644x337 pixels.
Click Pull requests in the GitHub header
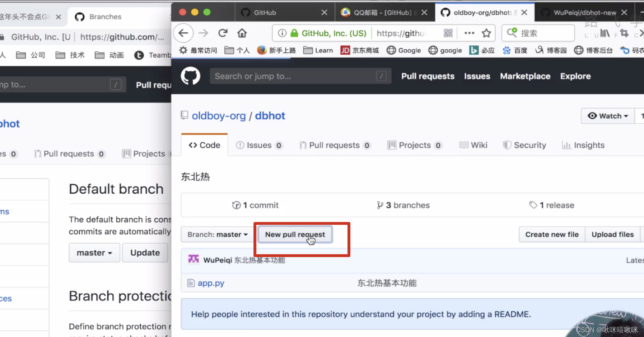pos(428,76)
